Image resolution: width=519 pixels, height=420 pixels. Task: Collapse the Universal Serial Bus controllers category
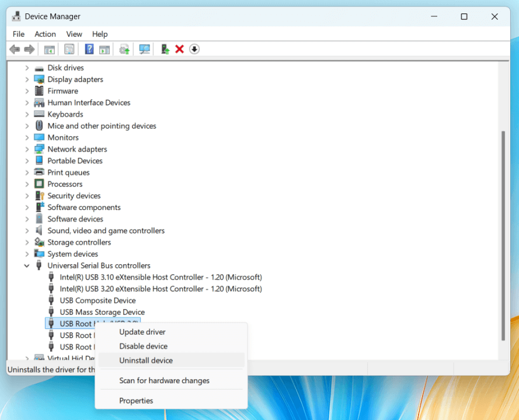tap(27, 265)
